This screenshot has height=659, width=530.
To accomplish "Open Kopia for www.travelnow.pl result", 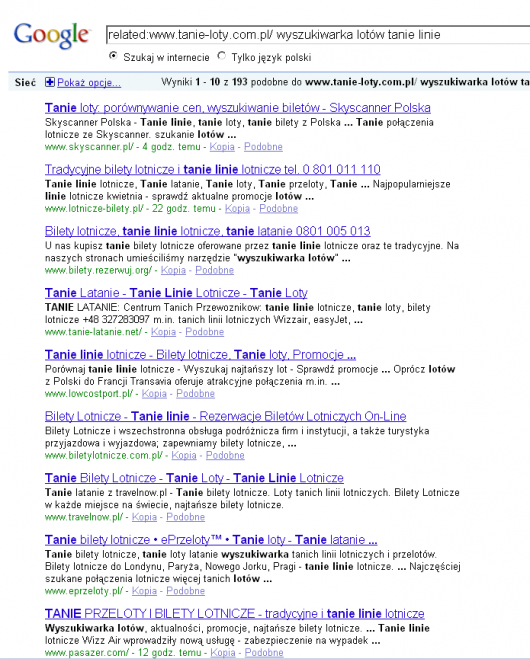I will (145, 517).
